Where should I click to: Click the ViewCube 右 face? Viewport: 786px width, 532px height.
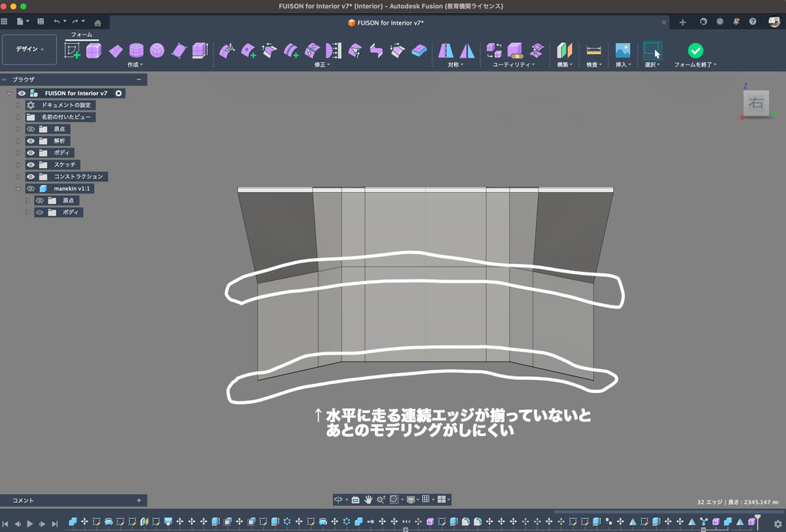756,103
